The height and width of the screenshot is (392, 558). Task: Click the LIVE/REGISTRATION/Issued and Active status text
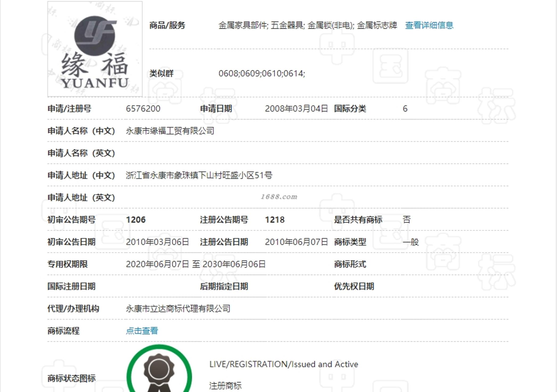click(x=284, y=364)
